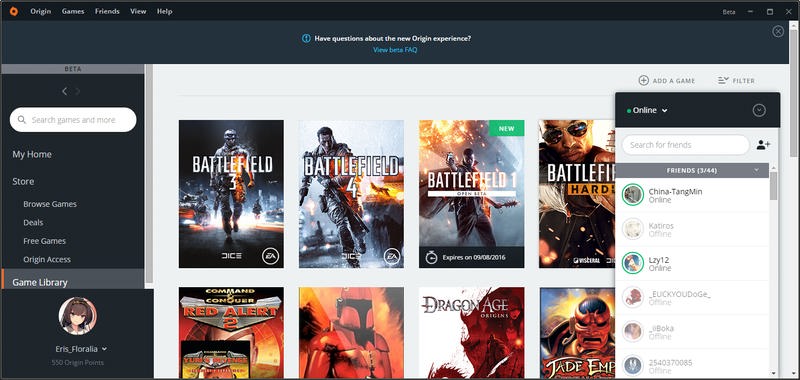Screen dimensions: 800x380
Task: Expand the Eris_Floralia account menu
Action: point(104,349)
